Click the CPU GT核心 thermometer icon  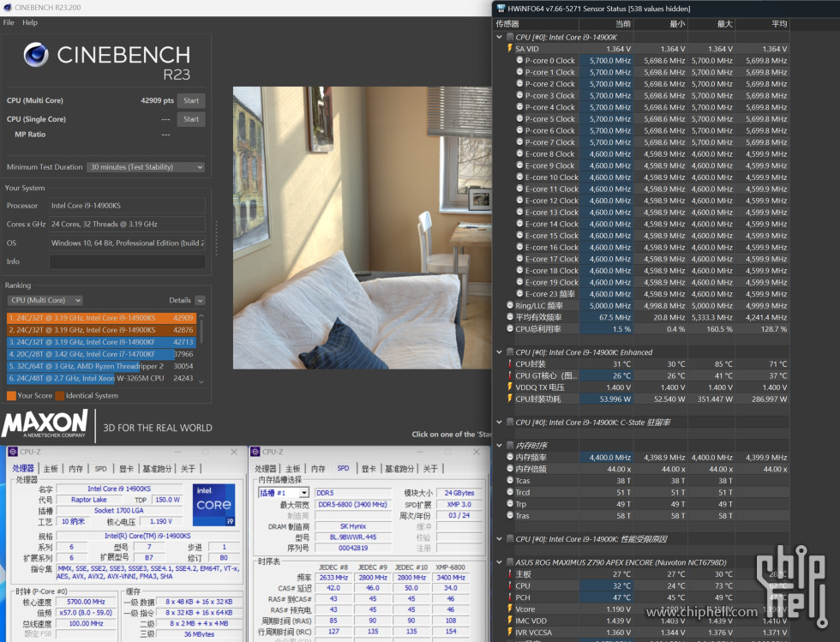509,375
